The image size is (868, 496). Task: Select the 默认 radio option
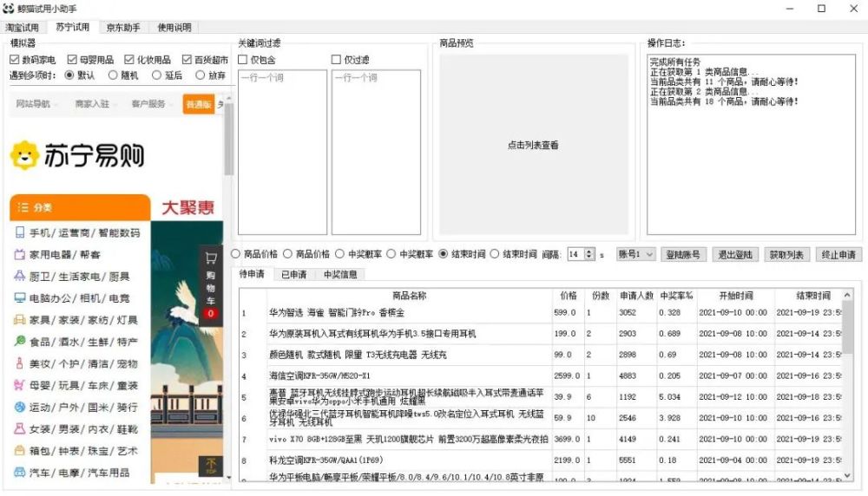(x=69, y=75)
